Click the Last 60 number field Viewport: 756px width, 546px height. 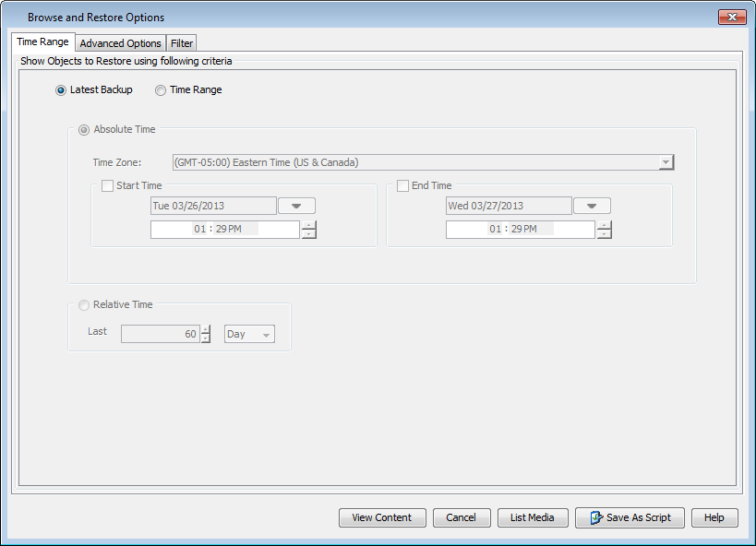pyautogui.click(x=159, y=335)
